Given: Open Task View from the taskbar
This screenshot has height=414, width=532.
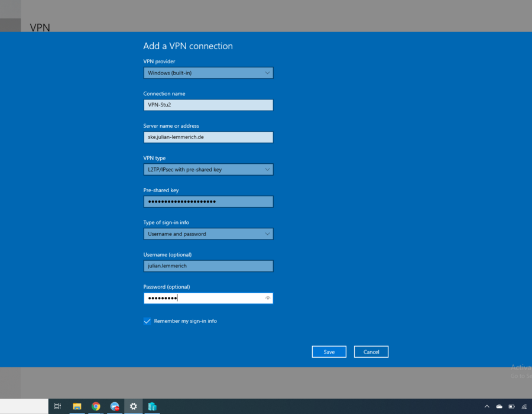Looking at the screenshot, I should (x=58, y=406).
